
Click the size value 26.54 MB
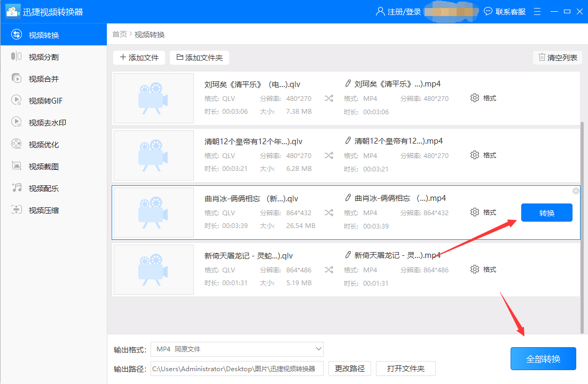[301, 226]
